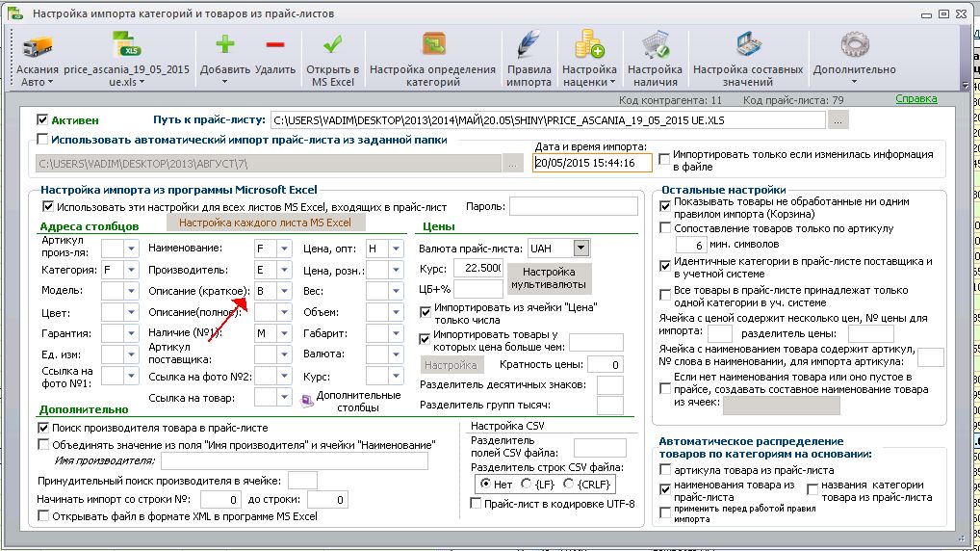
Task: Open Дополнительно gear toolbar menu
Action: coord(855,45)
